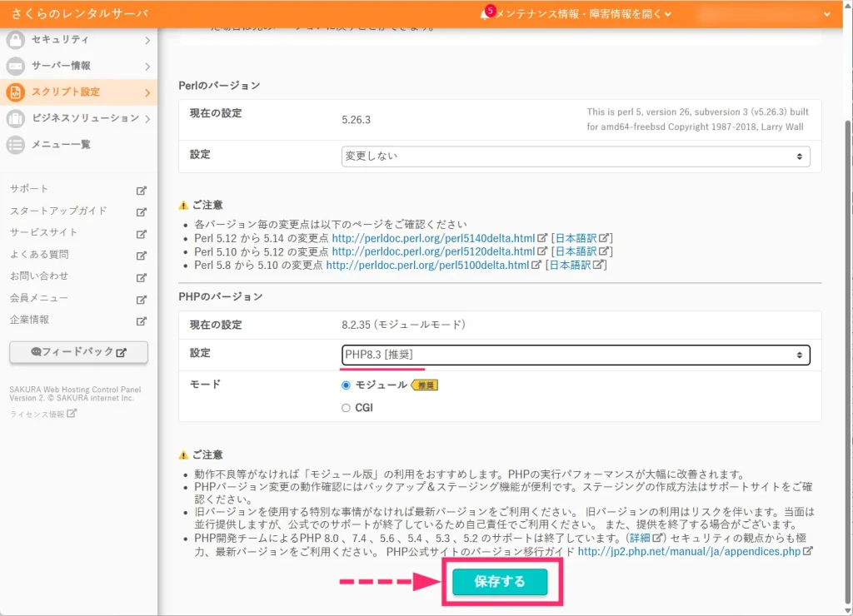The image size is (853, 616).
Task: Open the ビジネスソリューション sidebar menu
Action: [79, 118]
